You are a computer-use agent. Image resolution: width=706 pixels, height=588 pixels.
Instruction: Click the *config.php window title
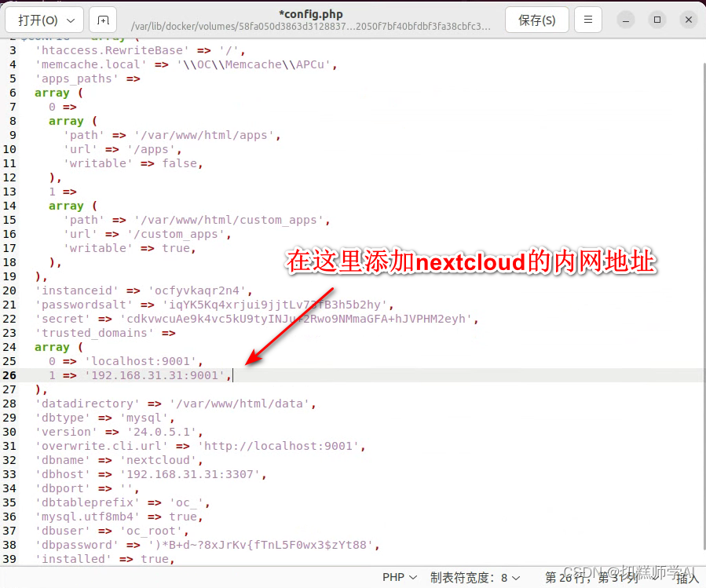pos(311,14)
